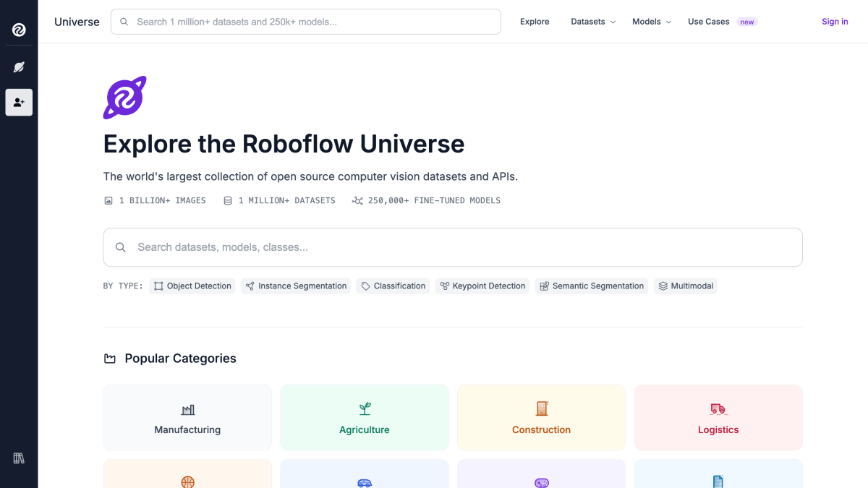
Task: Open the library books icon in the sidebar
Action: pos(19,458)
